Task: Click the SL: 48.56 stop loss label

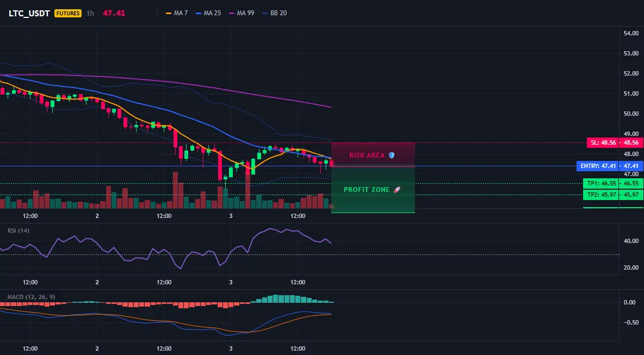Action: tap(603, 143)
